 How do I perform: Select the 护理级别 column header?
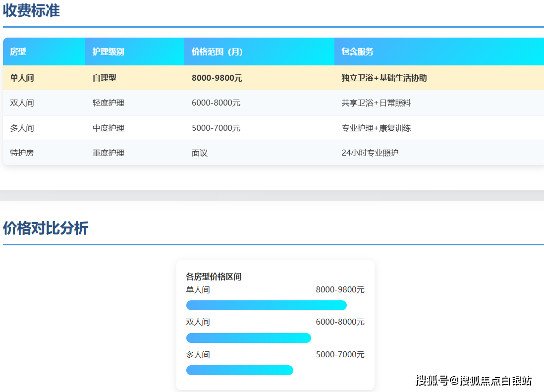pyautogui.click(x=108, y=52)
